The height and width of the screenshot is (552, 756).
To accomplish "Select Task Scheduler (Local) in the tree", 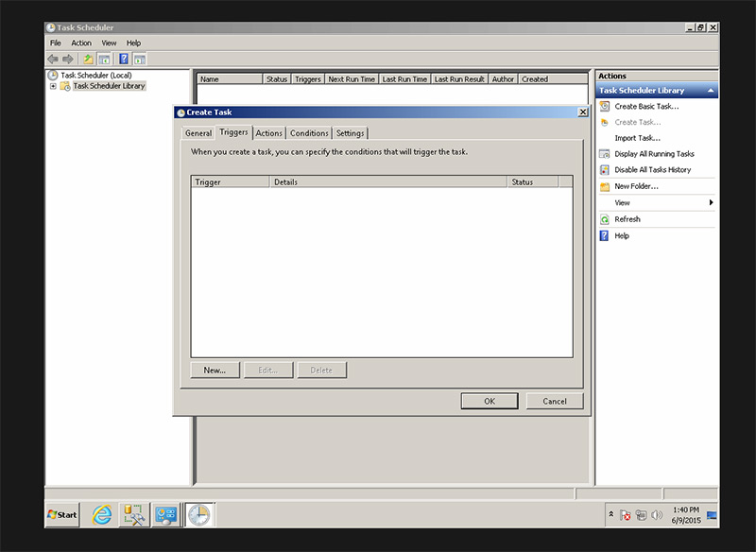I will coord(96,76).
